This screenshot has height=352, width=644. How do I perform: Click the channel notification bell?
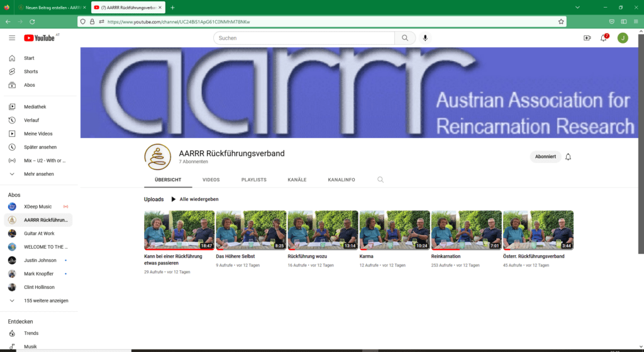tap(568, 157)
